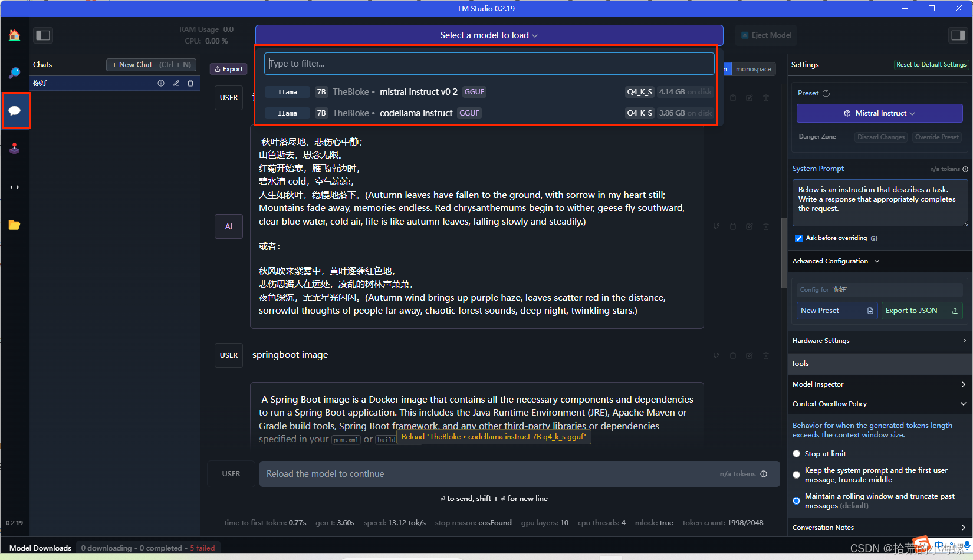Click Reload TheBloke codellama instruct button
This screenshot has height=560, width=973.
tap(494, 437)
